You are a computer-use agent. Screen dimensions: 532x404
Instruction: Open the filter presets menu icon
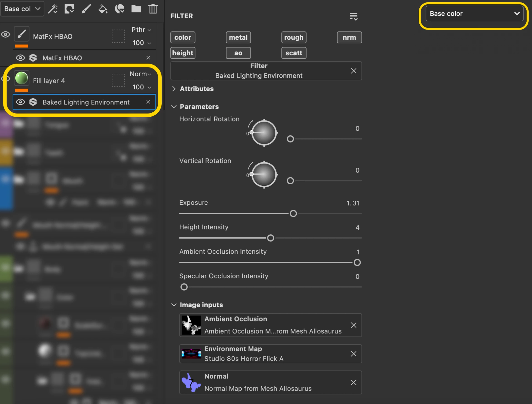[354, 16]
